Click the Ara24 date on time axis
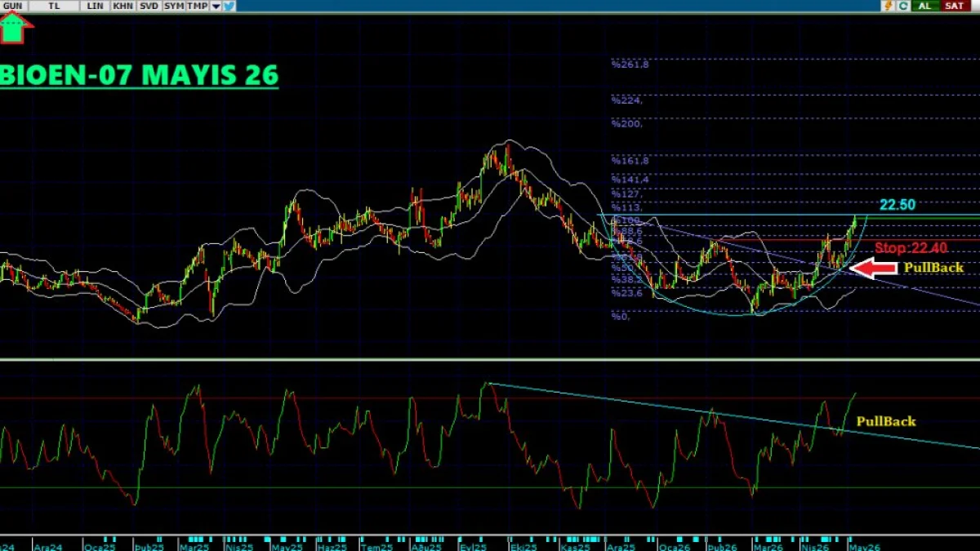 (48, 546)
